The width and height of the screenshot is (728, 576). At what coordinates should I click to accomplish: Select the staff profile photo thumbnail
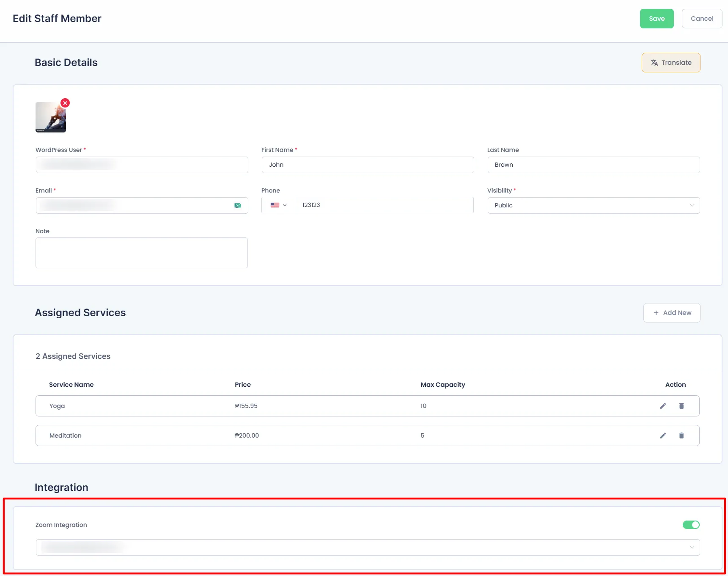(x=51, y=117)
